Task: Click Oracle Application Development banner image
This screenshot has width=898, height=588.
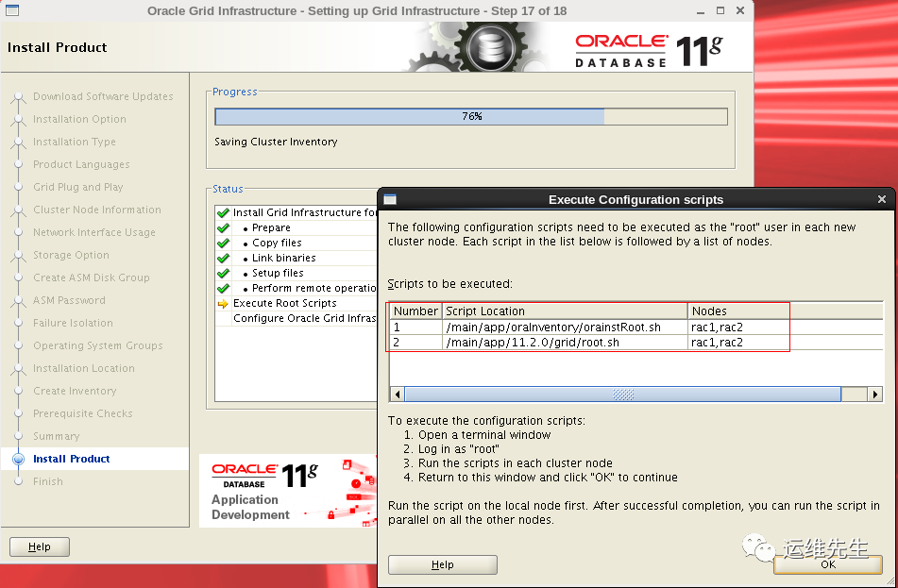Action: (x=288, y=491)
